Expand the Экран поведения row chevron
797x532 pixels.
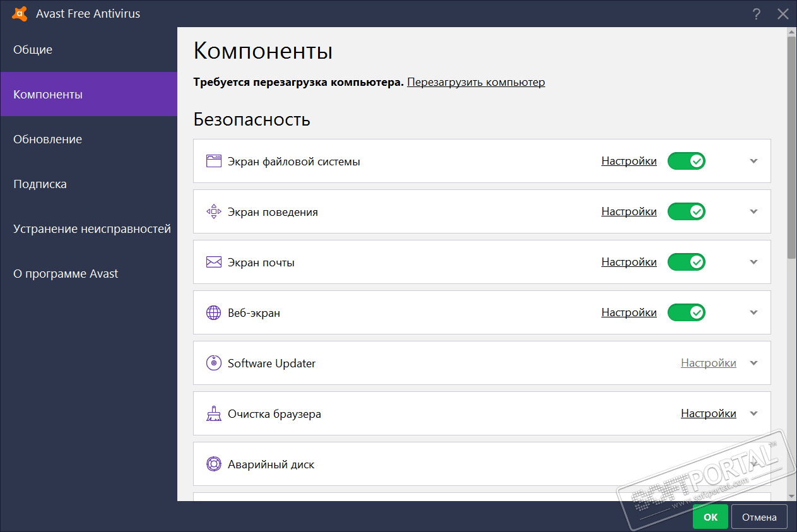[753, 211]
